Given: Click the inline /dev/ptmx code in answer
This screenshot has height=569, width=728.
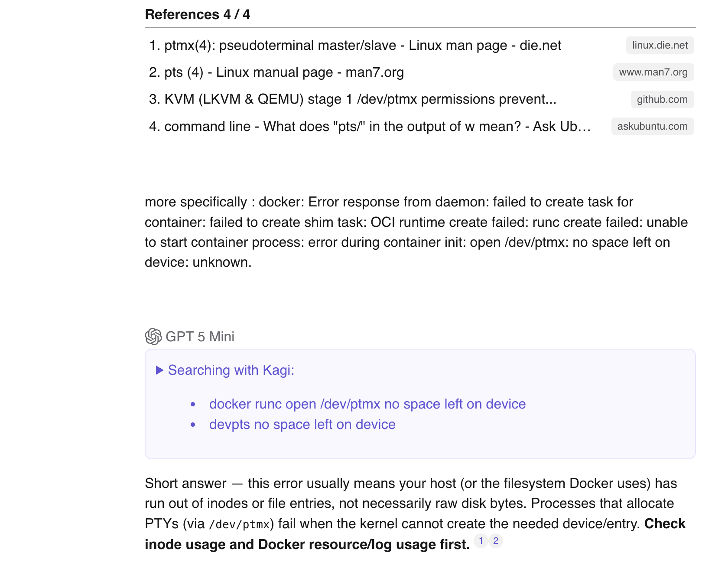Looking at the screenshot, I should pos(239,524).
